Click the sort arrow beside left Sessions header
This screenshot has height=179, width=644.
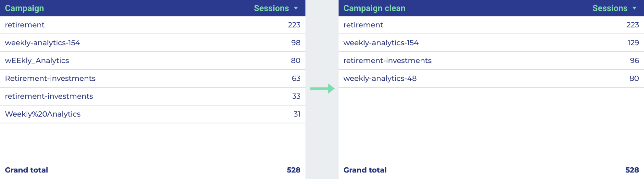click(296, 8)
